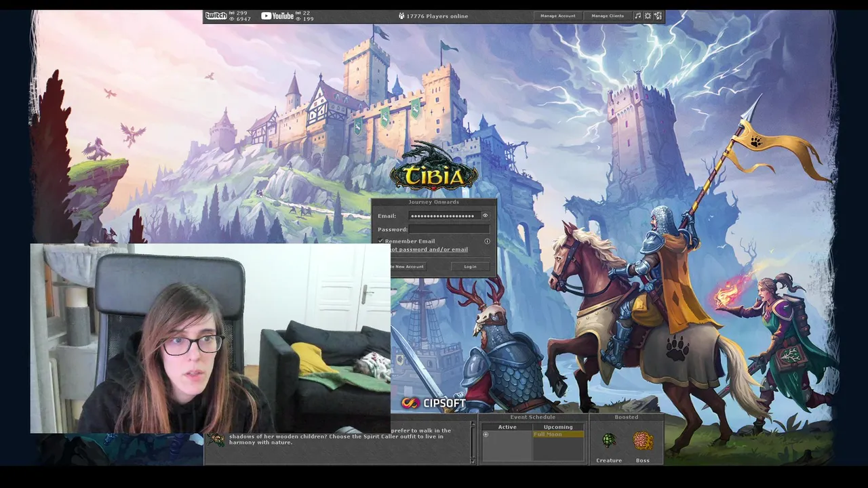
Task: Click the Boosted panel title
Action: 626,417
